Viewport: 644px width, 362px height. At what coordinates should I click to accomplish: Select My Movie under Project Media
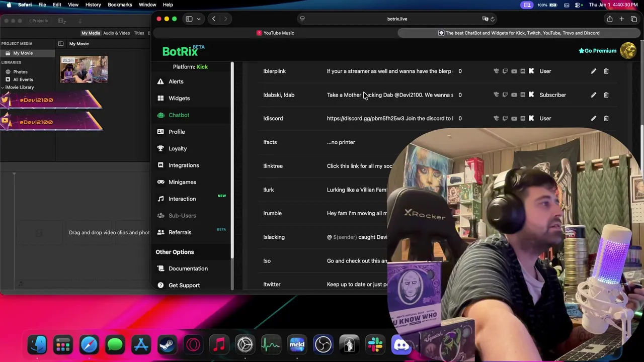pos(23,53)
